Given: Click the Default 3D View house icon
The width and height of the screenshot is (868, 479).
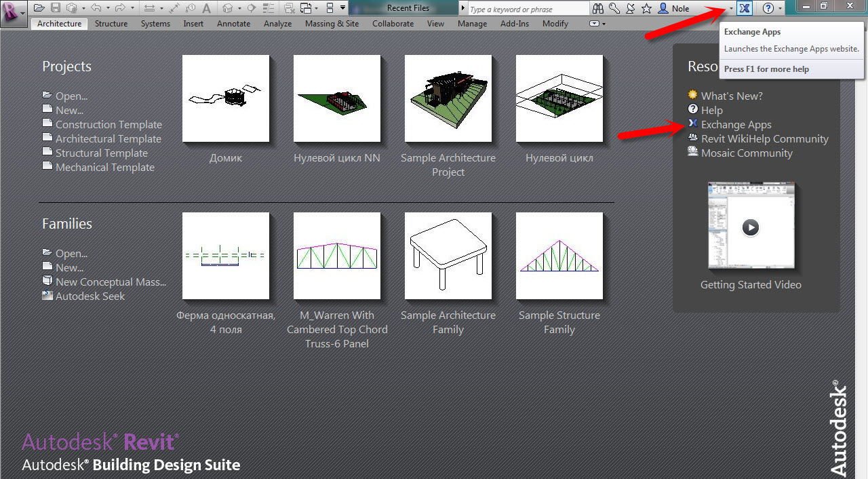Looking at the screenshot, I should click(229, 8).
